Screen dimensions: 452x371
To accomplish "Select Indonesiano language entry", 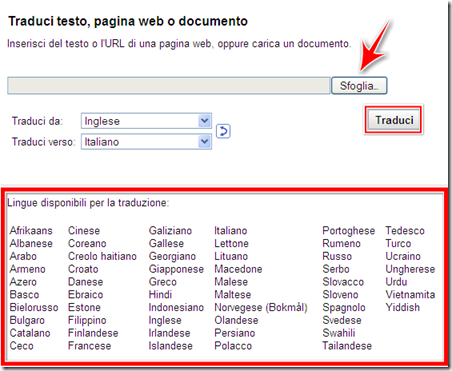I will (x=176, y=307).
